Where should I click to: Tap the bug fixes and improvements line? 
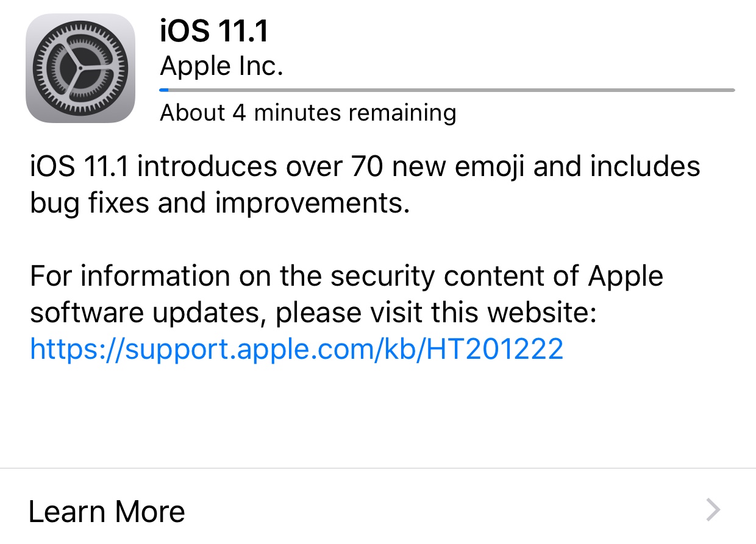[x=219, y=204]
